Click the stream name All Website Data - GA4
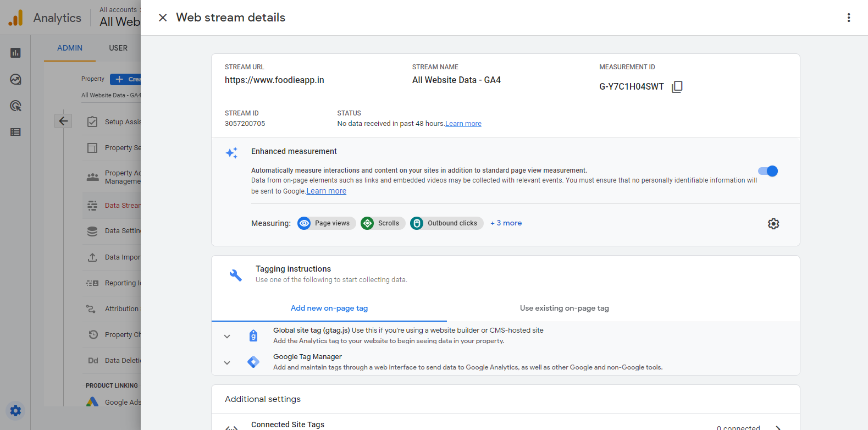 456,80
